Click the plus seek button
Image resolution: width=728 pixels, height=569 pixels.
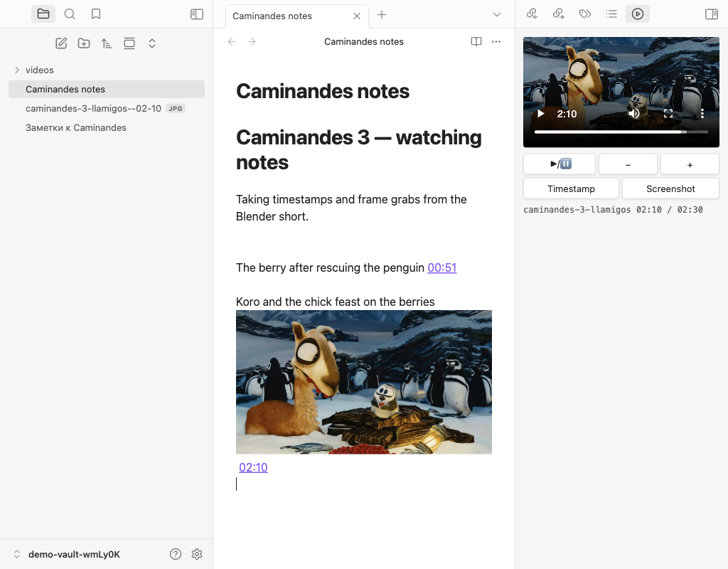690,164
